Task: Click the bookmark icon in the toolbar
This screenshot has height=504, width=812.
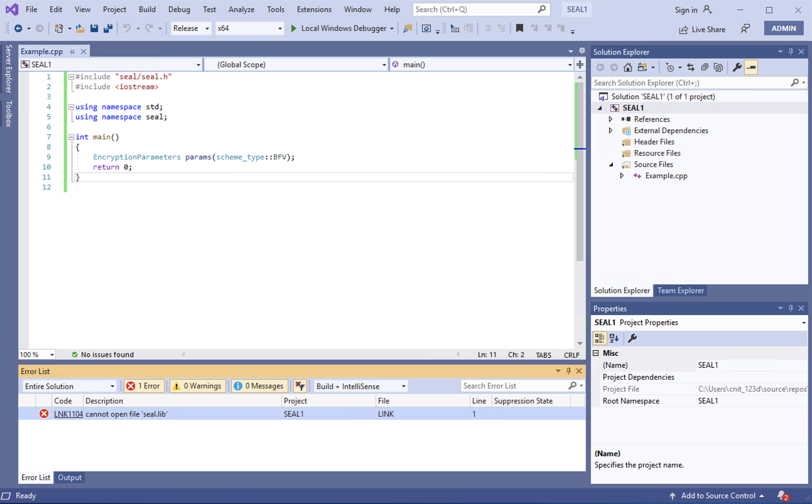Action: pos(519,28)
